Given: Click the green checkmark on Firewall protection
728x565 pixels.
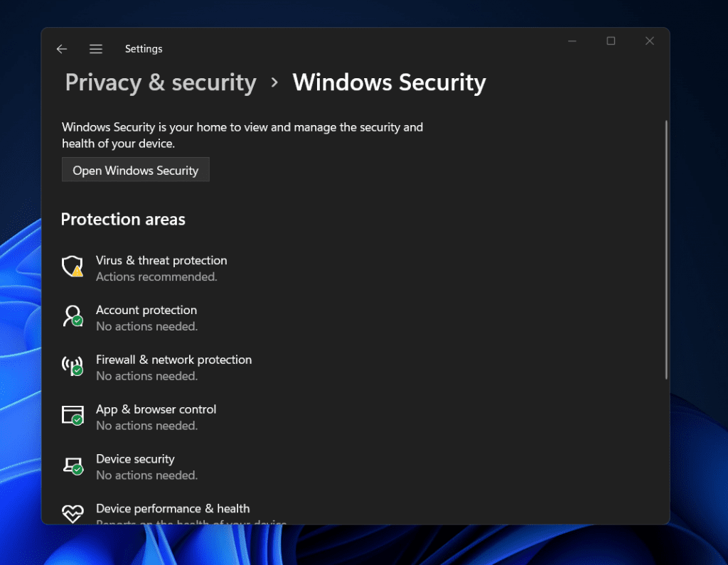Looking at the screenshot, I should click(x=77, y=371).
